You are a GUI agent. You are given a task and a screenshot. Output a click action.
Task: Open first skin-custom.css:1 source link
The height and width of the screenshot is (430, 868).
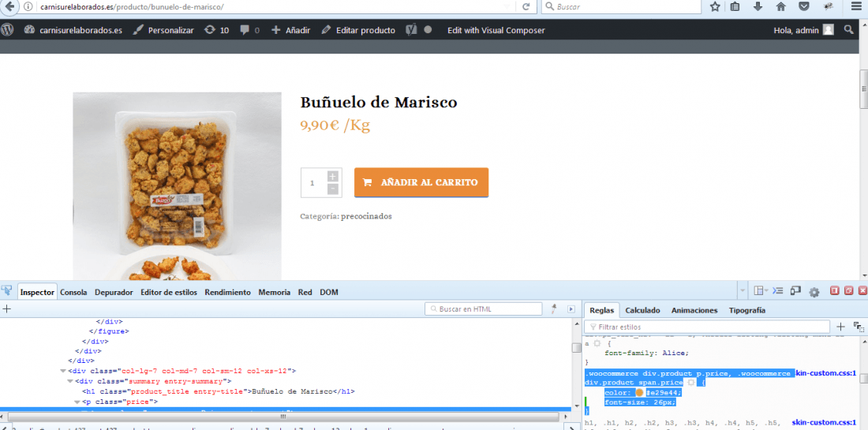(826, 373)
